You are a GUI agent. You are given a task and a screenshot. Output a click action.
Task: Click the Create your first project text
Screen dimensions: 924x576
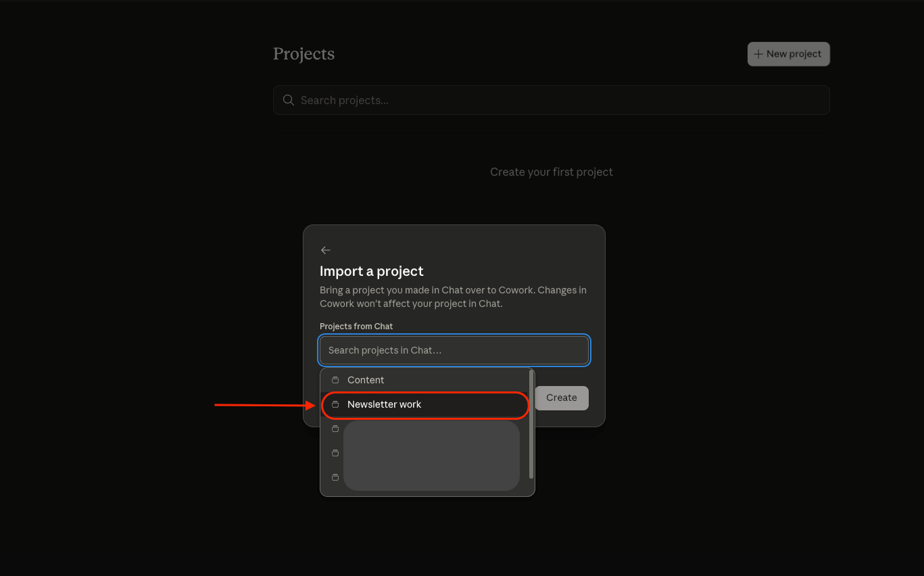tap(552, 172)
